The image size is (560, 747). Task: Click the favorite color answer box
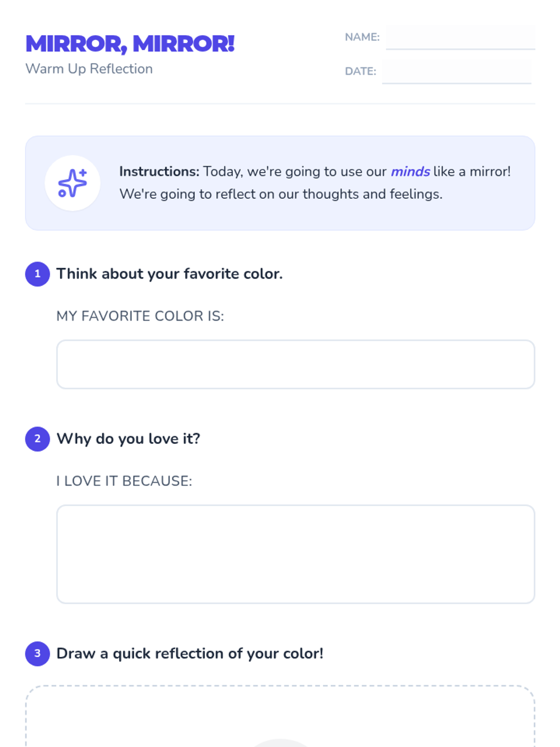295,364
